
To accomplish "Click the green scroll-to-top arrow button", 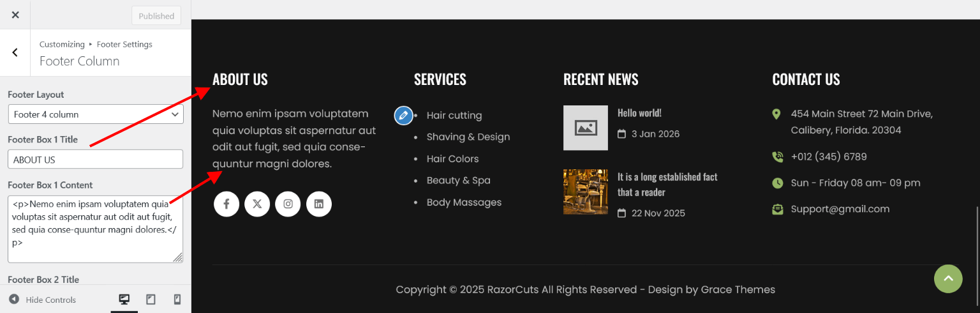I will (x=948, y=279).
